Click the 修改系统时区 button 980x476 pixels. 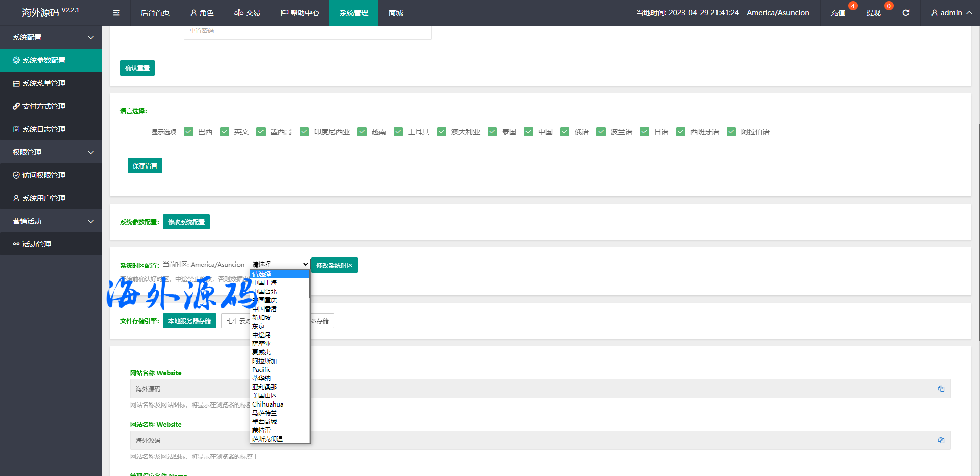334,265
